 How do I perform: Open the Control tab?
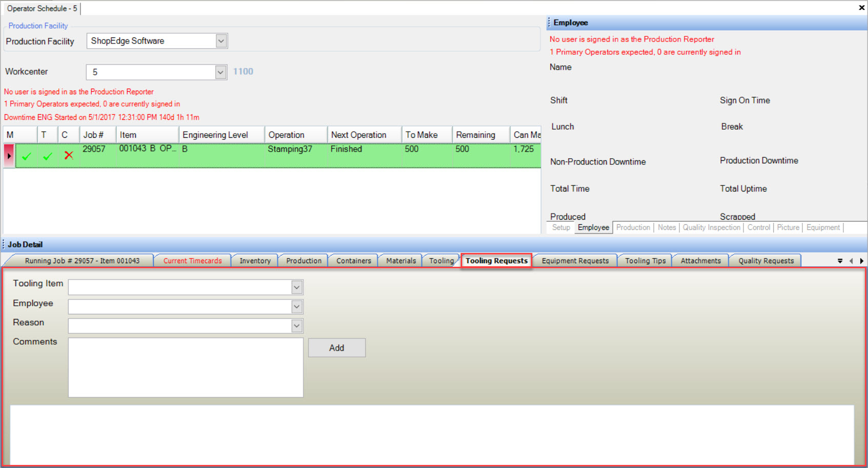(x=758, y=227)
